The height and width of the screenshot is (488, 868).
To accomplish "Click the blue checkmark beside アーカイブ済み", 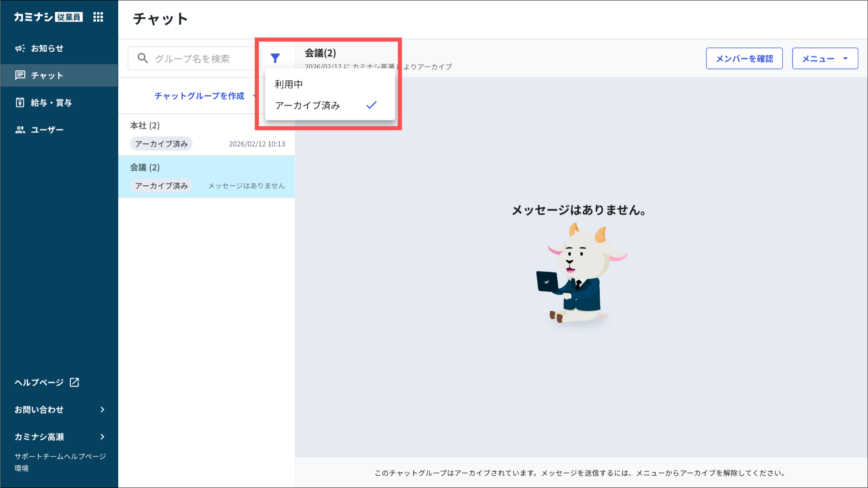I will [x=371, y=105].
